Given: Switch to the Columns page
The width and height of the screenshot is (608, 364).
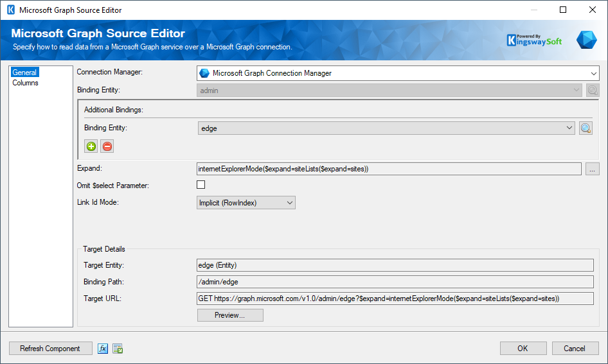Looking at the screenshot, I should point(26,83).
